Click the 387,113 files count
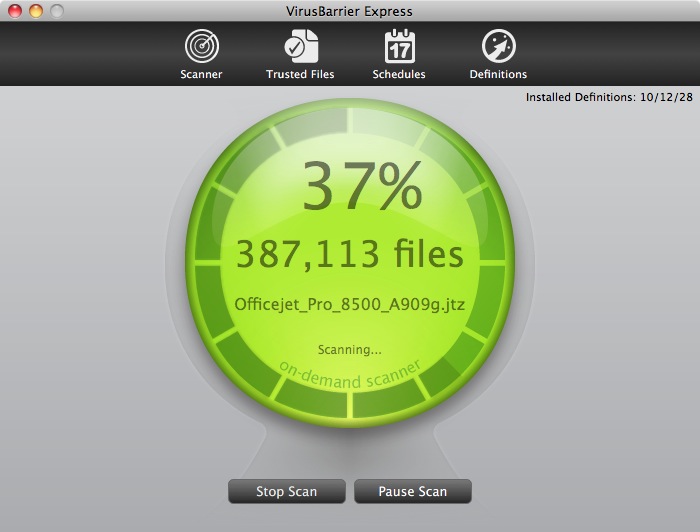The width and height of the screenshot is (700, 532). pos(350,254)
